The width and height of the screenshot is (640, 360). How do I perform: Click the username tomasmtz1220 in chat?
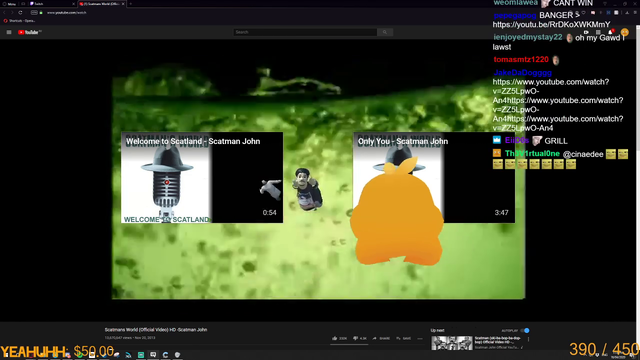click(521, 60)
